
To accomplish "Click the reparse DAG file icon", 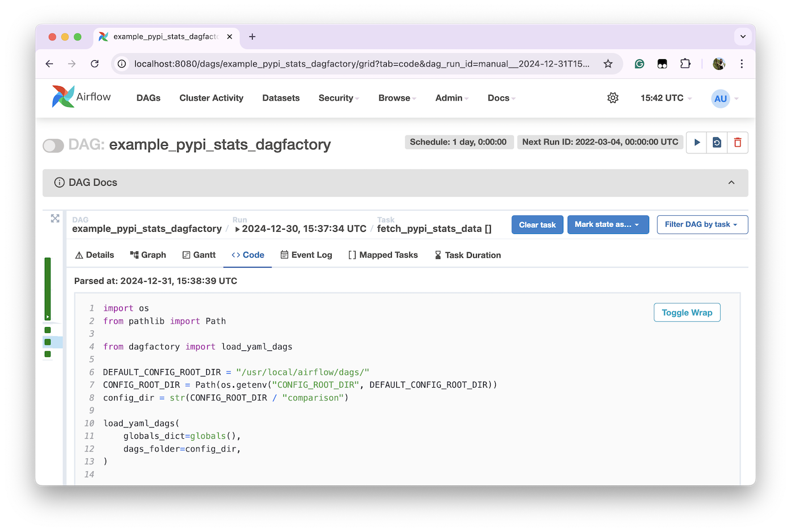I will [x=717, y=143].
